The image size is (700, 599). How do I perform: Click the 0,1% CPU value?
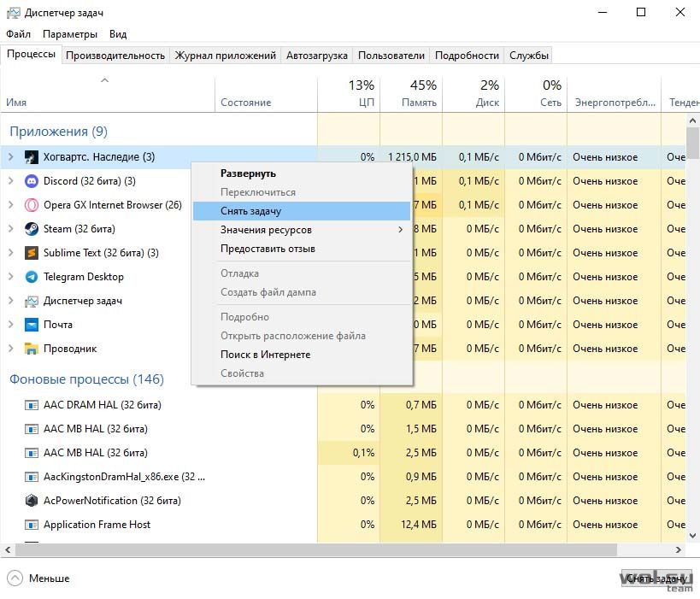[363, 453]
